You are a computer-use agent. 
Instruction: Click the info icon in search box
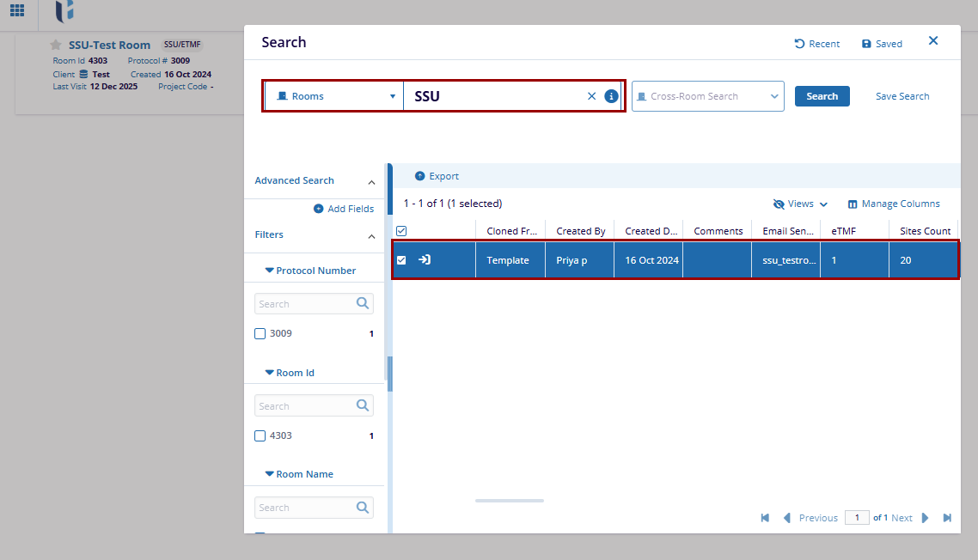pyautogui.click(x=611, y=96)
